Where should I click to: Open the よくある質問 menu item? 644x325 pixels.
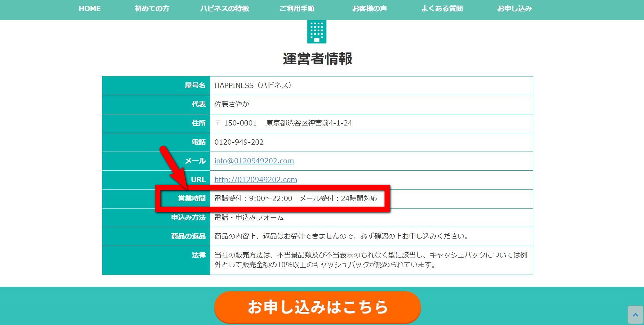pos(442,9)
